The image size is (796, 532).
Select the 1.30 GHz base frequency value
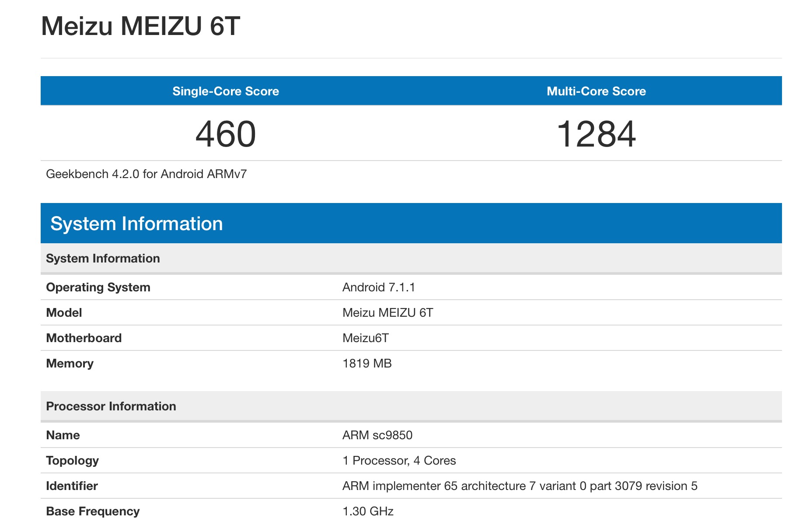(368, 511)
